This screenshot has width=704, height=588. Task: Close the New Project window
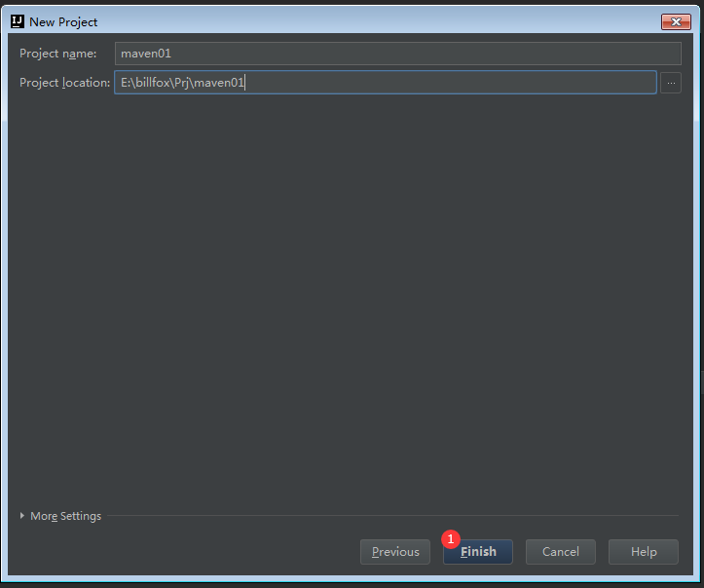click(676, 22)
